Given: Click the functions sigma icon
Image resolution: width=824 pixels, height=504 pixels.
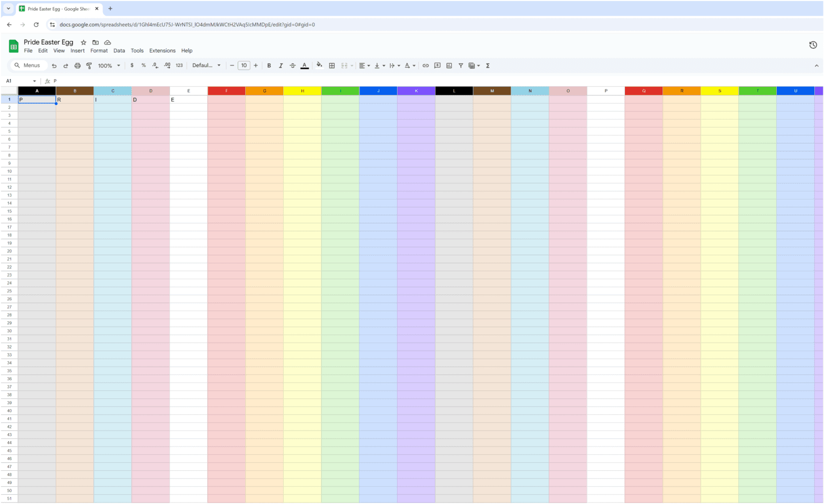Looking at the screenshot, I should click(x=488, y=65).
